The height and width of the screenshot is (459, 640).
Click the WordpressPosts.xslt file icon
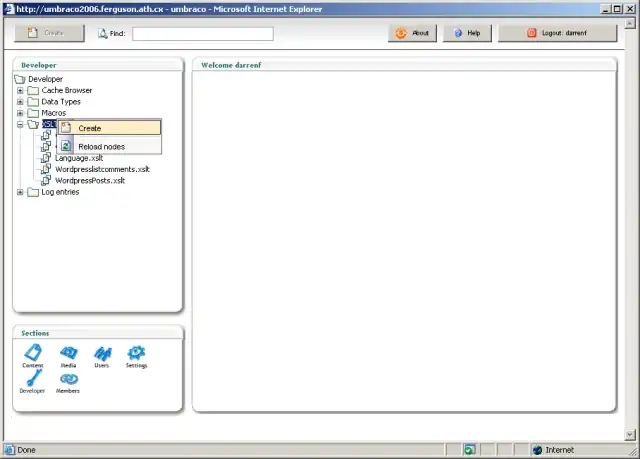pyautogui.click(x=46, y=181)
